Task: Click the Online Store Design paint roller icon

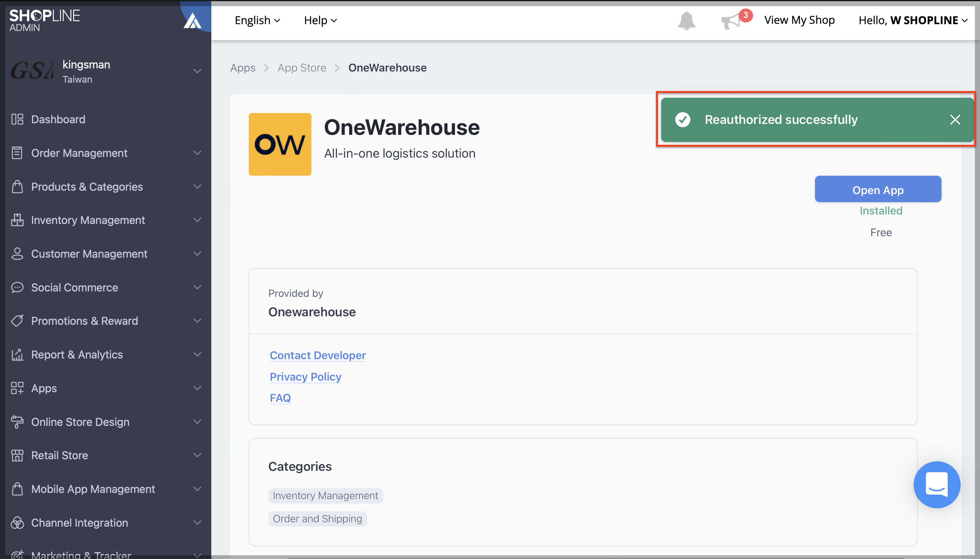Action: (17, 421)
